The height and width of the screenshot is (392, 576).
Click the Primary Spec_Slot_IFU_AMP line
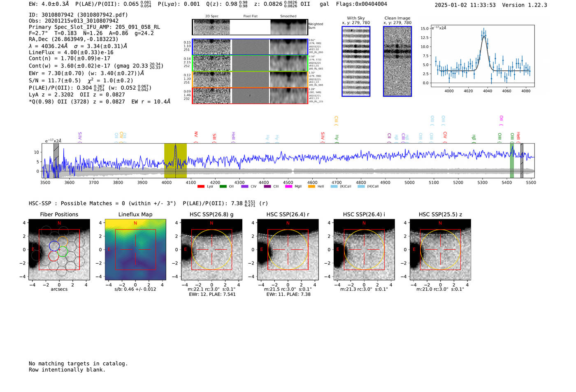[x=95, y=27]
